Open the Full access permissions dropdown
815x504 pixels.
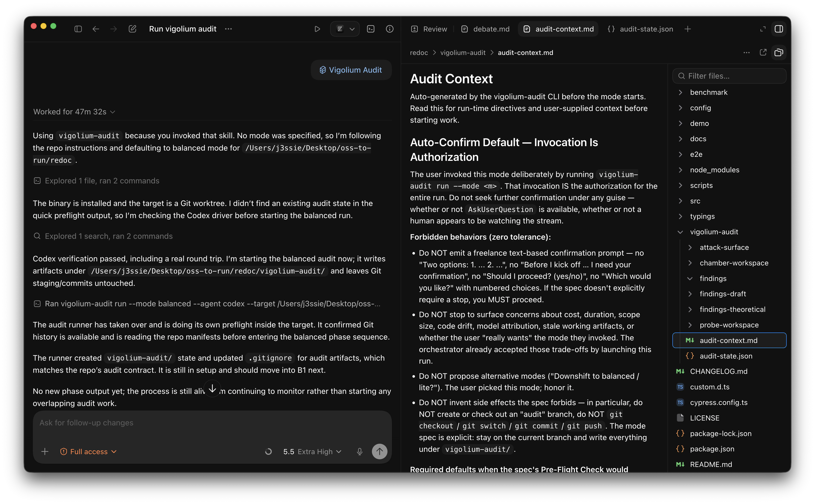pos(88,452)
